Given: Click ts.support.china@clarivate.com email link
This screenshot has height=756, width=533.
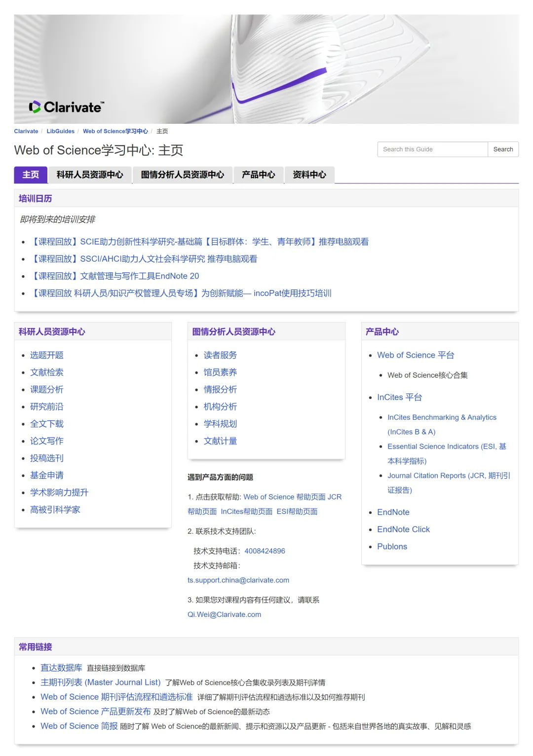Looking at the screenshot, I should pos(238,580).
